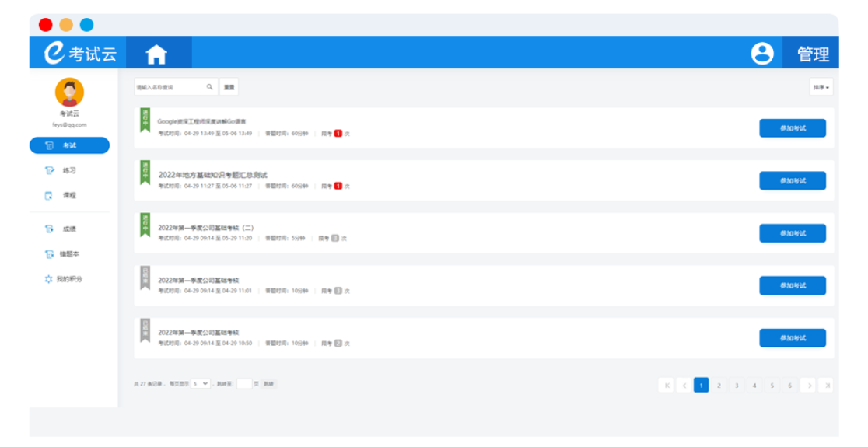Jump to the last page using the pagination arrow
868x447 pixels.
[x=826, y=385]
